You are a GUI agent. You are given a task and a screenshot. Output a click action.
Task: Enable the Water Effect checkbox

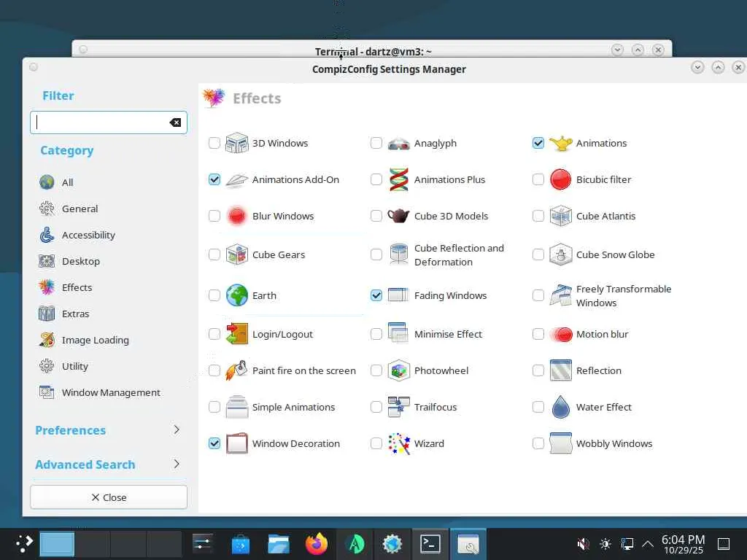[x=538, y=407]
